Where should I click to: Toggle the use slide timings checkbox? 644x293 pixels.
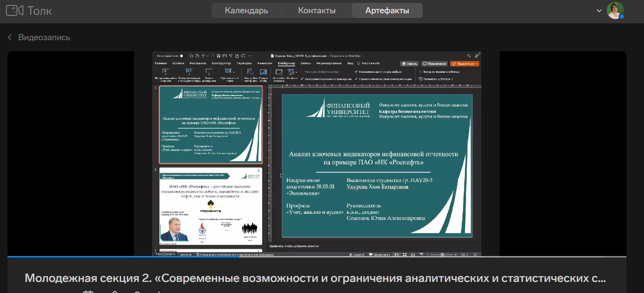coord(356,72)
